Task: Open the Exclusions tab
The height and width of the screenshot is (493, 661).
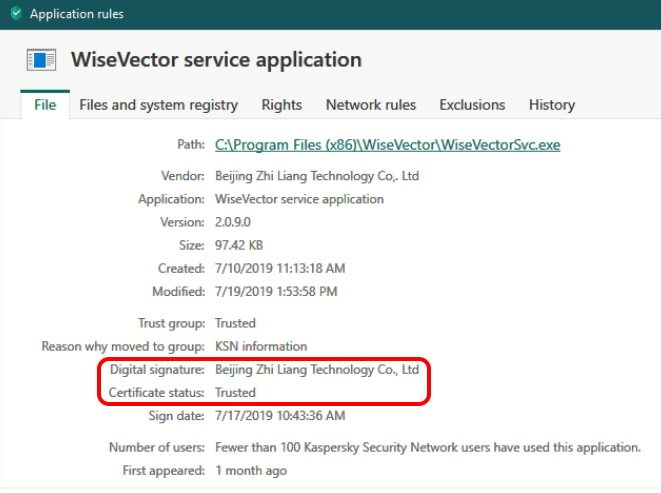Action: (472, 105)
